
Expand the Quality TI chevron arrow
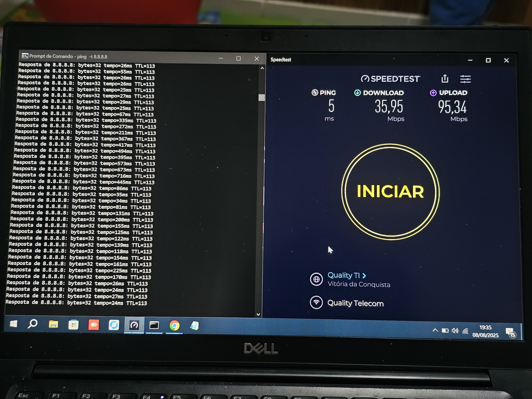(x=364, y=276)
